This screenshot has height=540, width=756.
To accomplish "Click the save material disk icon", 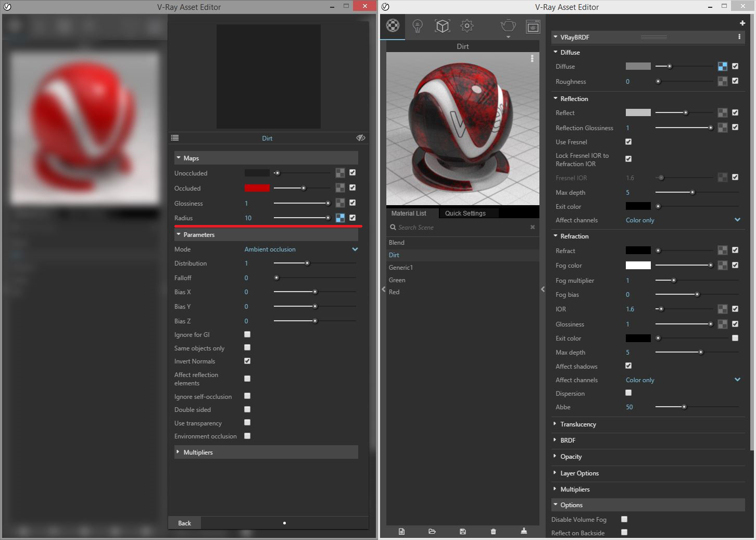I will point(462,531).
